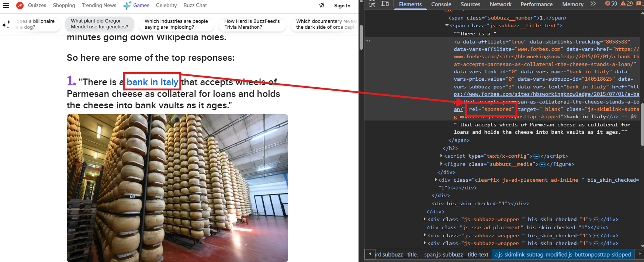Click the Sign In button

click(342, 6)
